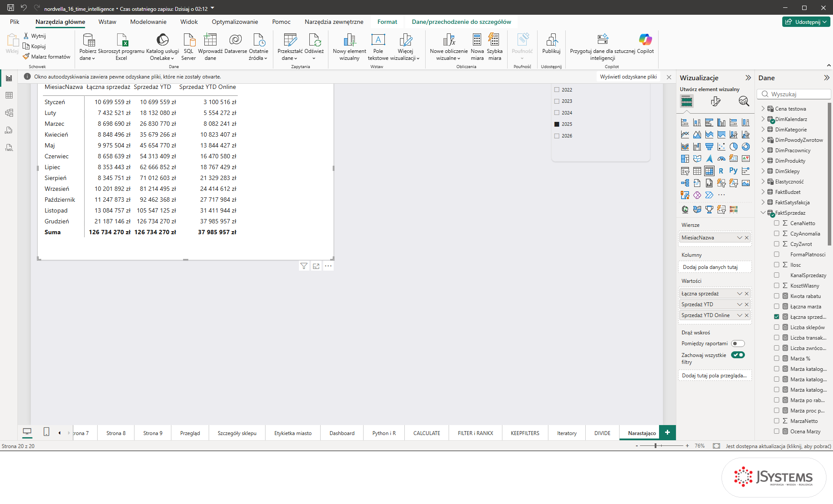
Task: Select the Python visual (Py) icon
Action: pyautogui.click(x=733, y=171)
